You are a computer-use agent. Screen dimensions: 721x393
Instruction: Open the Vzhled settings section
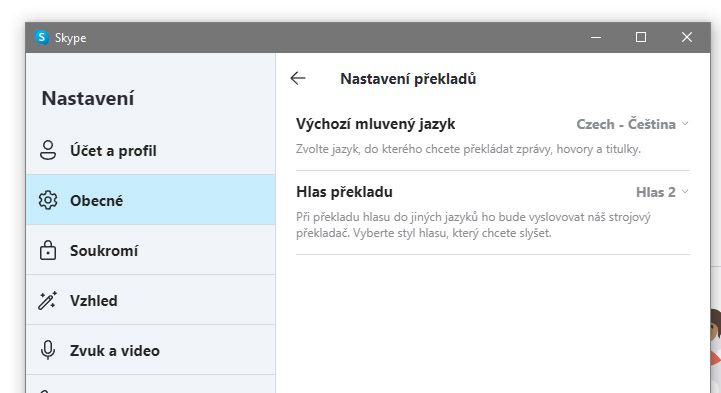[151, 300]
